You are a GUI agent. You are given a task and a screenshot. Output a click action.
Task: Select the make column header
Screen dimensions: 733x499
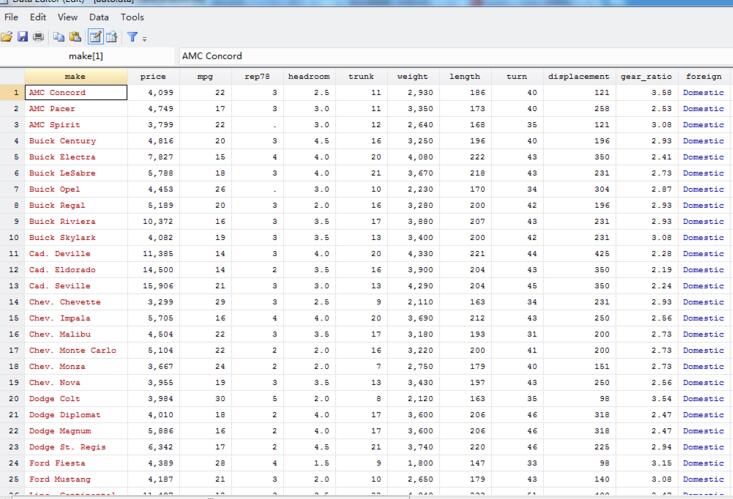76,76
